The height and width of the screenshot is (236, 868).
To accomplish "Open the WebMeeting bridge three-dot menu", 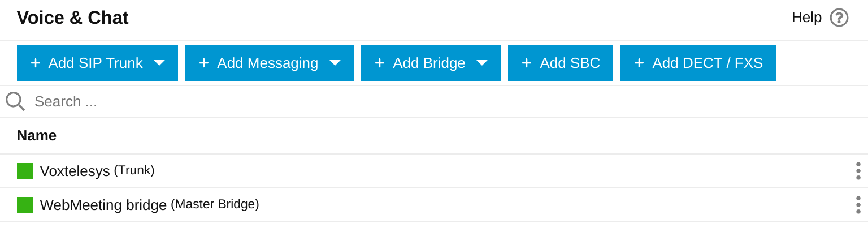I will [x=858, y=205].
